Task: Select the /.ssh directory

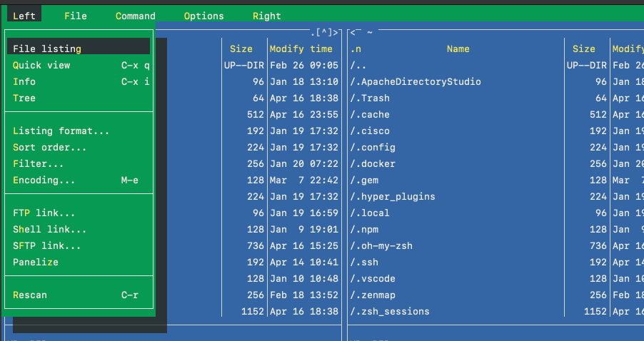Action: click(364, 262)
